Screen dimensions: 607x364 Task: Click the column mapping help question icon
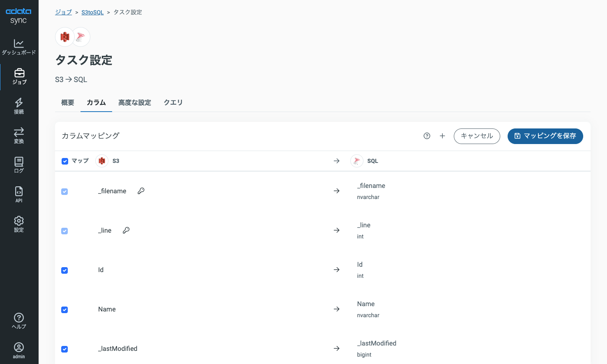tap(427, 136)
